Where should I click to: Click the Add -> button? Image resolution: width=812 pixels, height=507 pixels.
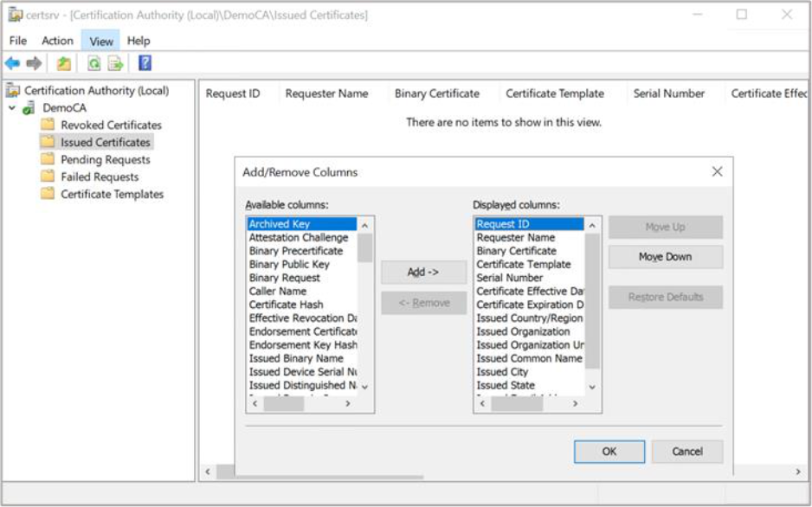point(423,272)
